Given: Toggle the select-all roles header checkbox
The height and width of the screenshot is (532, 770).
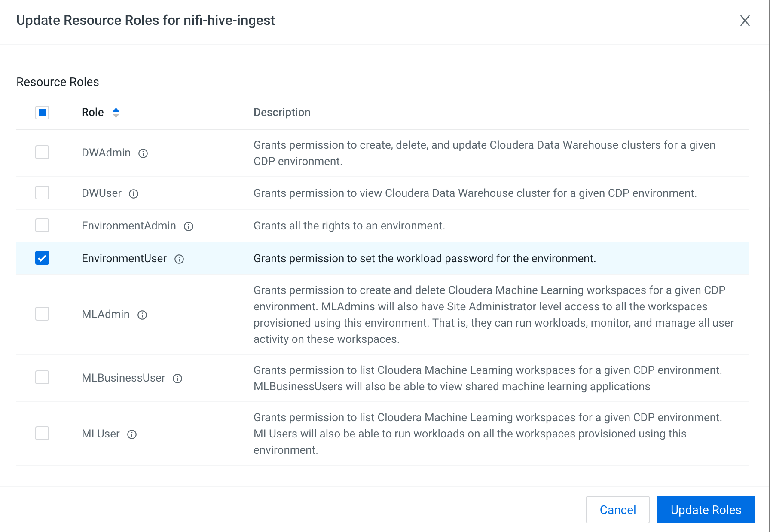Looking at the screenshot, I should tap(42, 113).
